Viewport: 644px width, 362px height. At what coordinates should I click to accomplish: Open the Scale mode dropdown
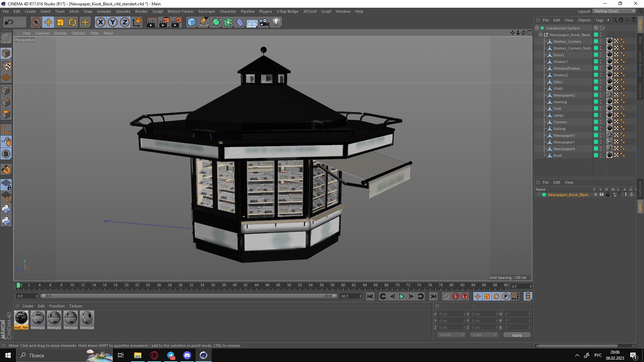484,335
